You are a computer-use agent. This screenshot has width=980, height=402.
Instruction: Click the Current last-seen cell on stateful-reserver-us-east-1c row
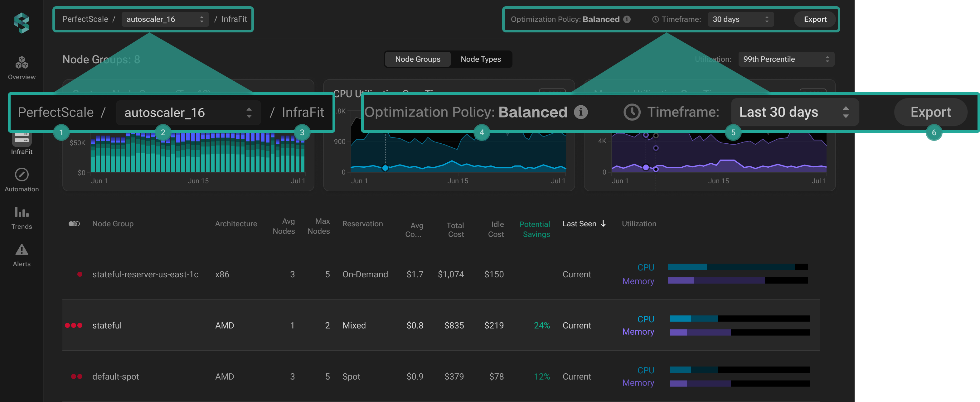[577, 274]
